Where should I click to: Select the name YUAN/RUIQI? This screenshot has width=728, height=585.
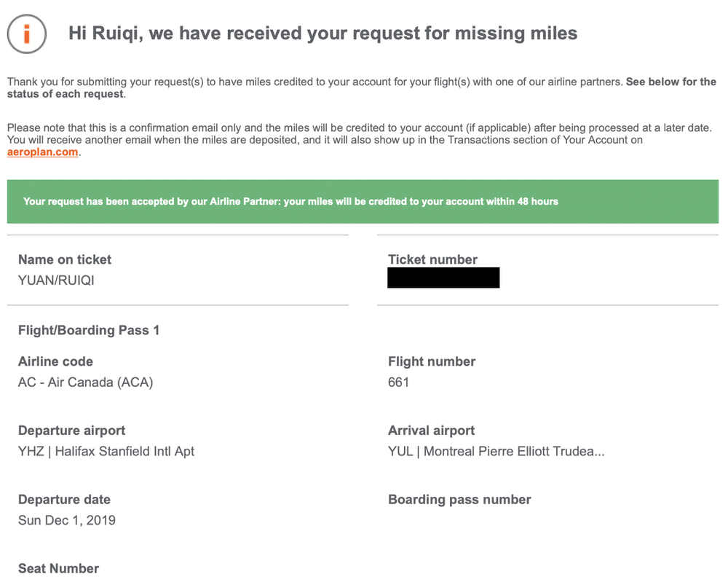pyautogui.click(x=56, y=280)
